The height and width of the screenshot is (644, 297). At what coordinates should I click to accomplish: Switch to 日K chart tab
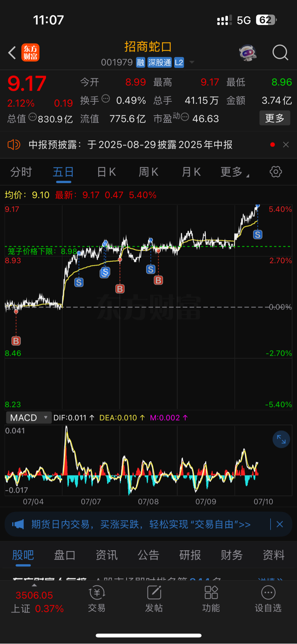pos(106,172)
